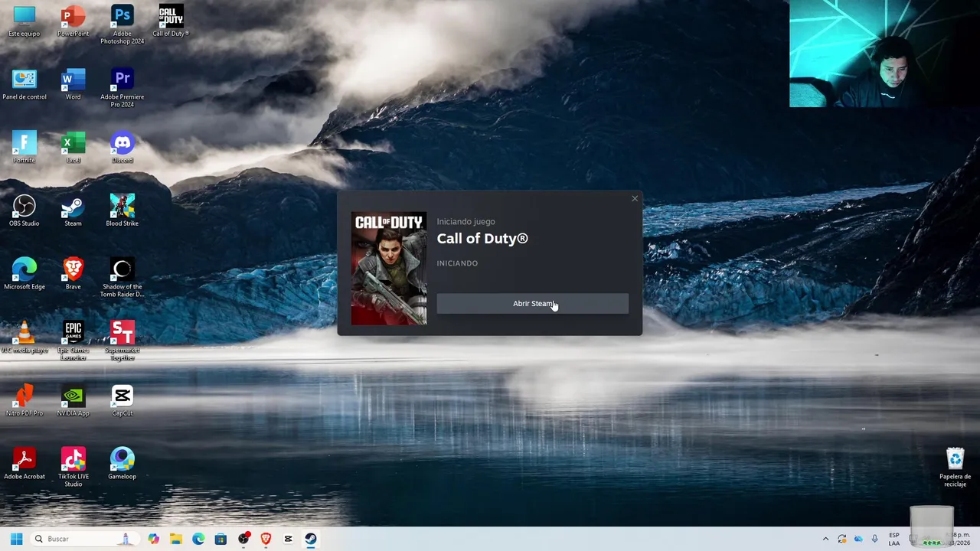
Task: Select the Papelera de reciclaje icon
Action: pyautogui.click(x=955, y=468)
